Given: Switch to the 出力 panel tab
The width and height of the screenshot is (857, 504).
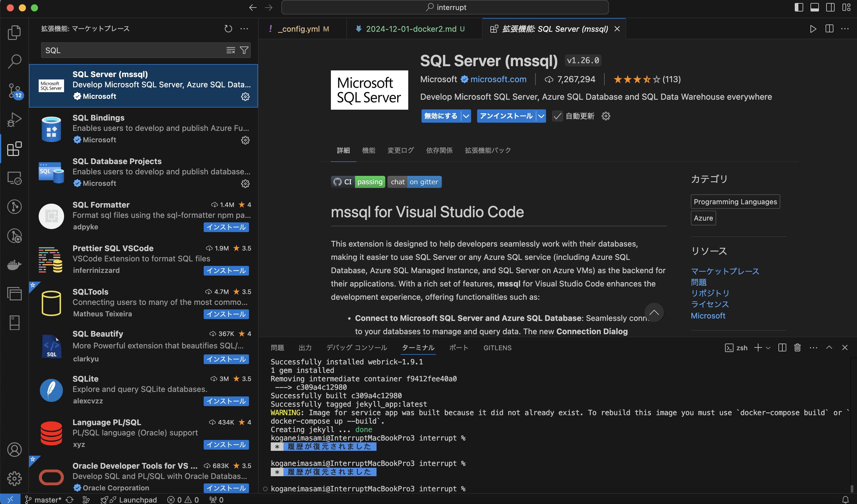Looking at the screenshot, I should (305, 347).
